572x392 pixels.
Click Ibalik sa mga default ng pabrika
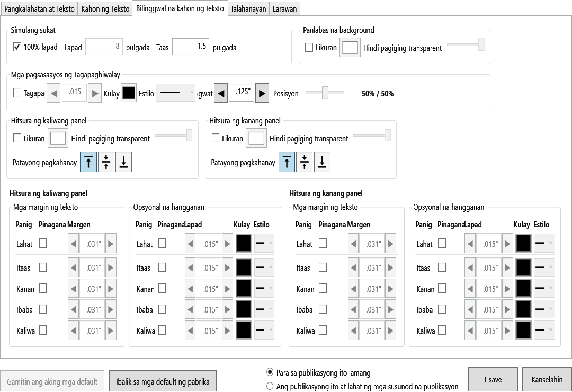(x=163, y=381)
